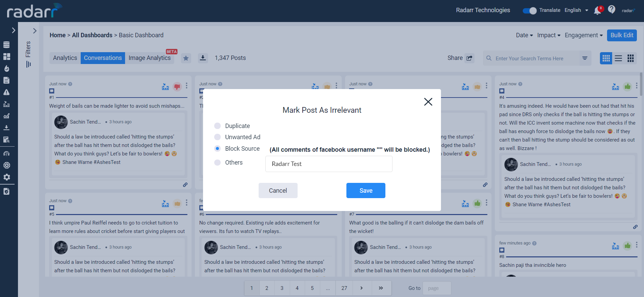Switch to the Image Analytics tab
Viewport: 644px width, 297px height.
tap(149, 58)
